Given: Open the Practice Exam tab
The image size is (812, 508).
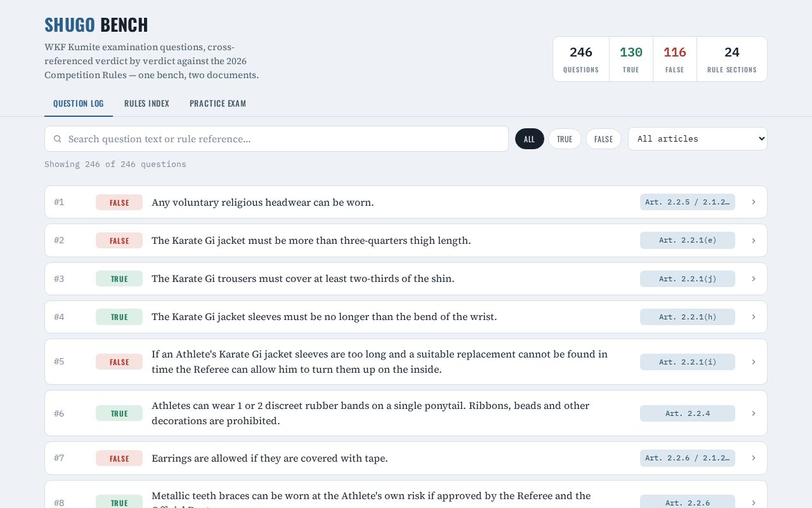Looking at the screenshot, I should point(218,104).
